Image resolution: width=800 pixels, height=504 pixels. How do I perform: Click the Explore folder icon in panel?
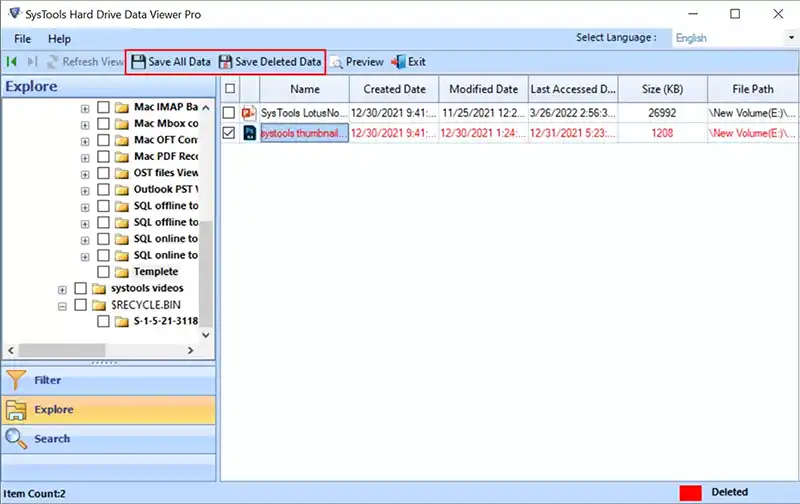click(16, 410)
